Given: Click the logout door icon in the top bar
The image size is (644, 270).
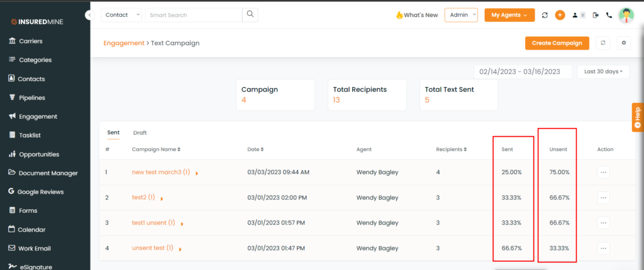Looking at the screenshot, I should click(596, 15).
